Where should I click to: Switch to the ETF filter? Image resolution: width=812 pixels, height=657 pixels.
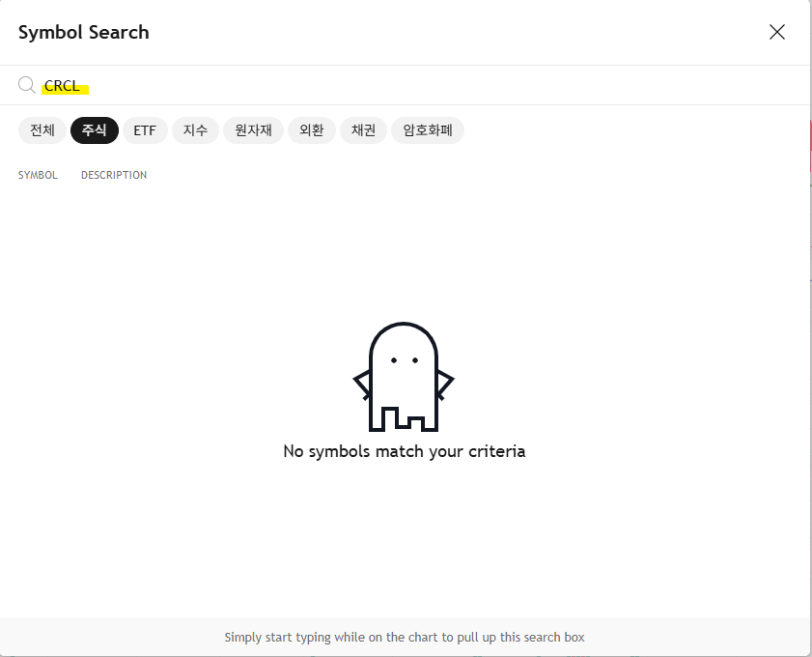pyautogui.click(x=145, y=130)
